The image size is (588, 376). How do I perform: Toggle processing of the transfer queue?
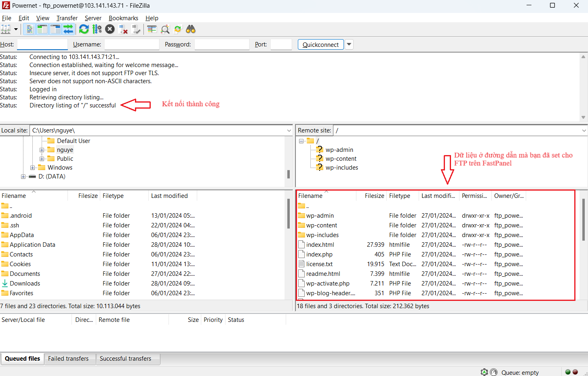[97, 29]
